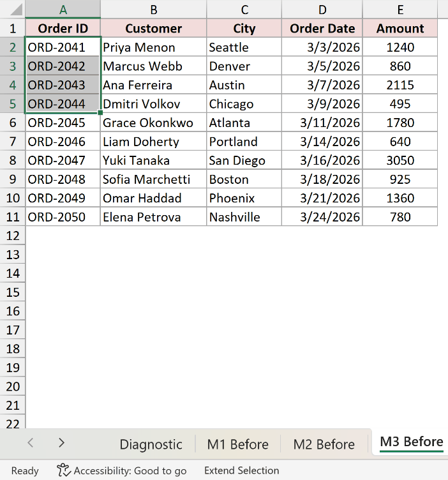This screenshot has height=480, width=448.
Task: Click the M3 Before sheet tab
Action: (x=411, y=442)
